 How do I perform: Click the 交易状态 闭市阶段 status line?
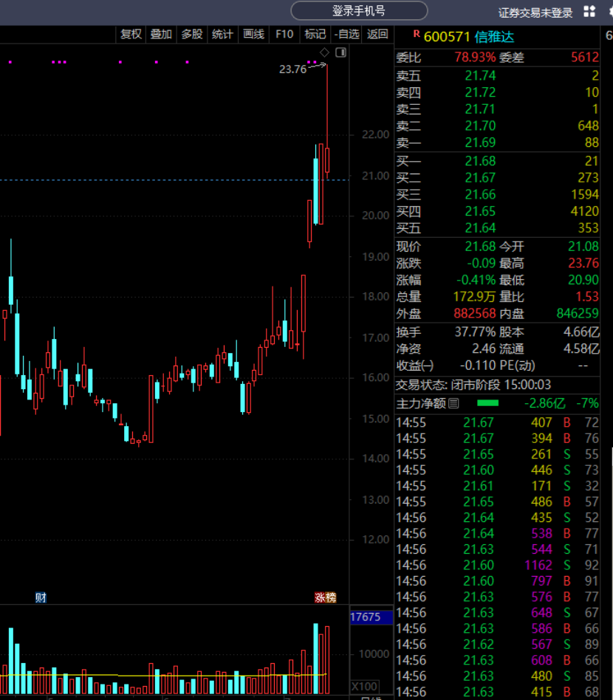pyautogui.click(x=473, y=385)
